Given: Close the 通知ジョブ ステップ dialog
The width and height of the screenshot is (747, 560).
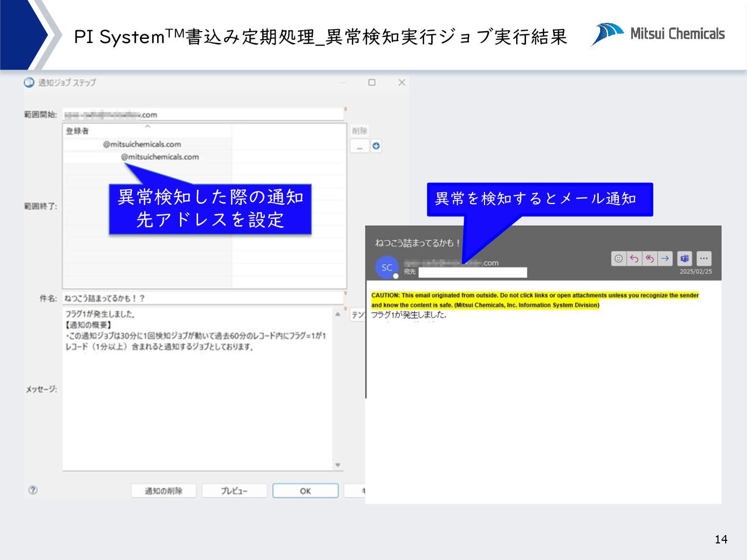Looking at the screenshot, I should point(402,82).
